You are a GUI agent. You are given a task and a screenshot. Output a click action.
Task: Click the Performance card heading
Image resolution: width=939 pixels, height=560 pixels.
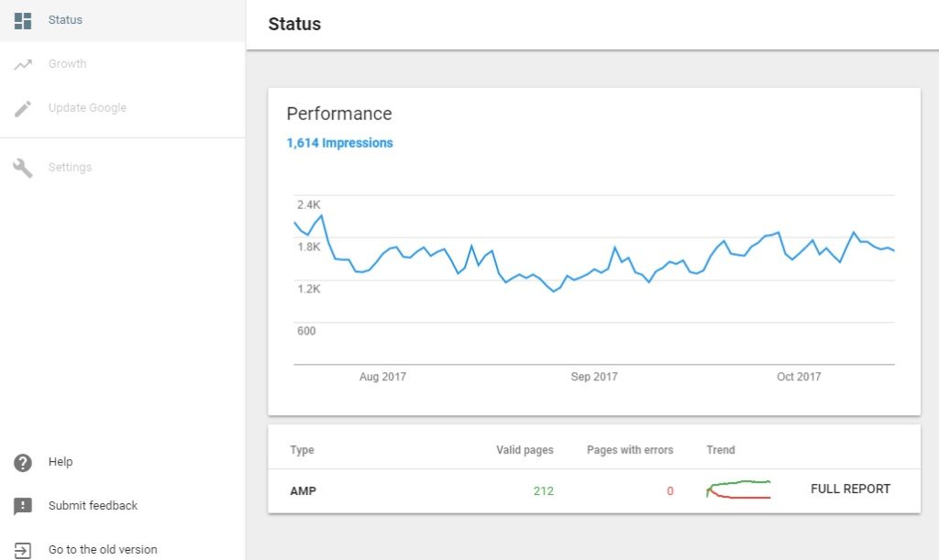tap(339, 114)
